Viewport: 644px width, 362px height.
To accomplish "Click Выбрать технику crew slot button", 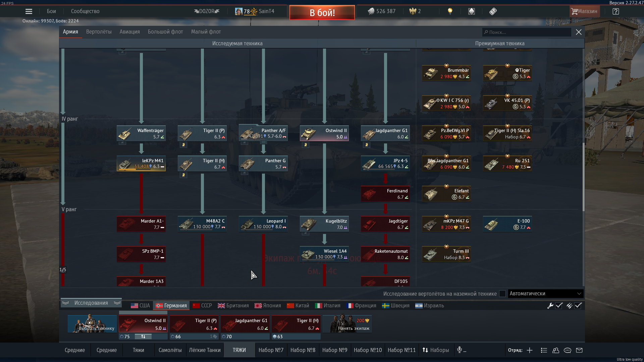I will click(92, 324).
